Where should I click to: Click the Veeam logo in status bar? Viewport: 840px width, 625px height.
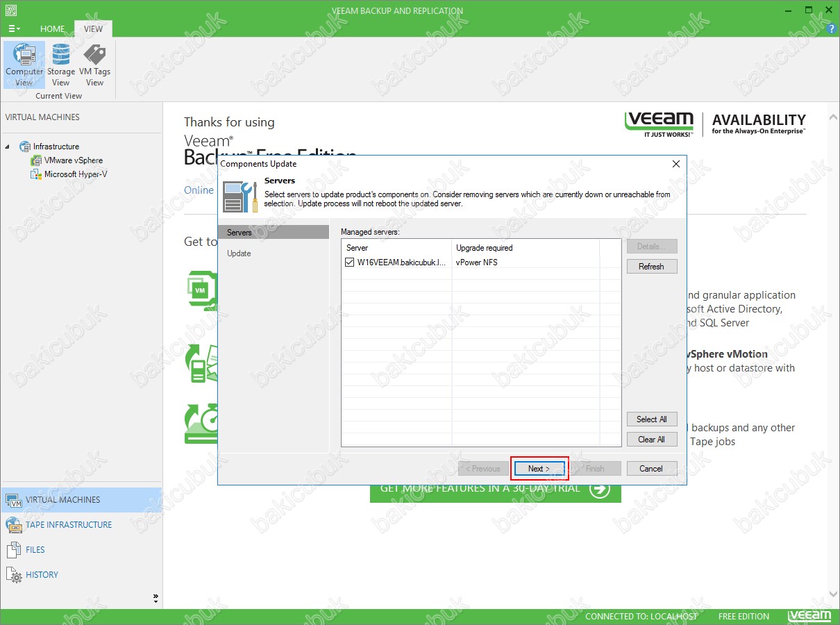(809, 616)
